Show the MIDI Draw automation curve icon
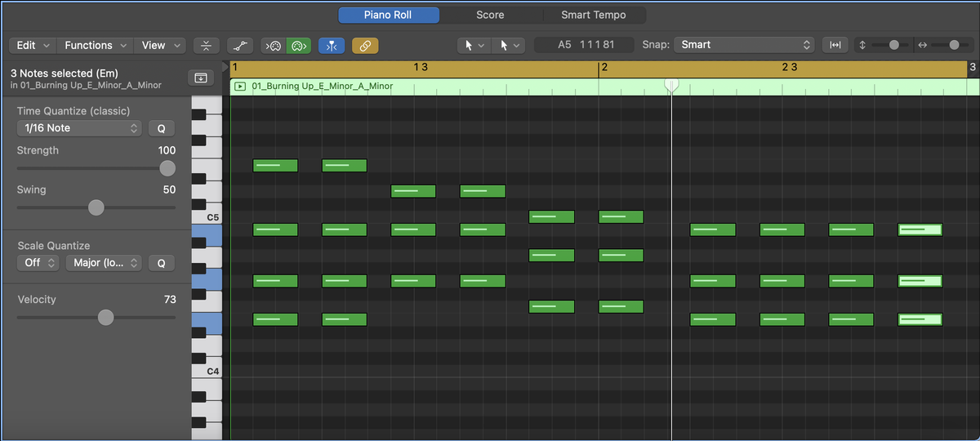This screenshot has height=441, width=980. [239, 46]
